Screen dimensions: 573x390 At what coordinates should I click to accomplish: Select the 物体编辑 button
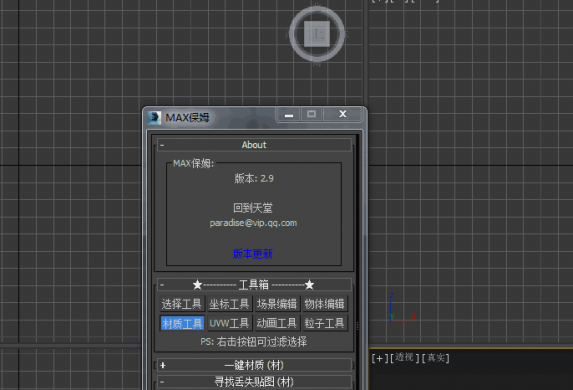pyautogui.click(x=325, y=304)
